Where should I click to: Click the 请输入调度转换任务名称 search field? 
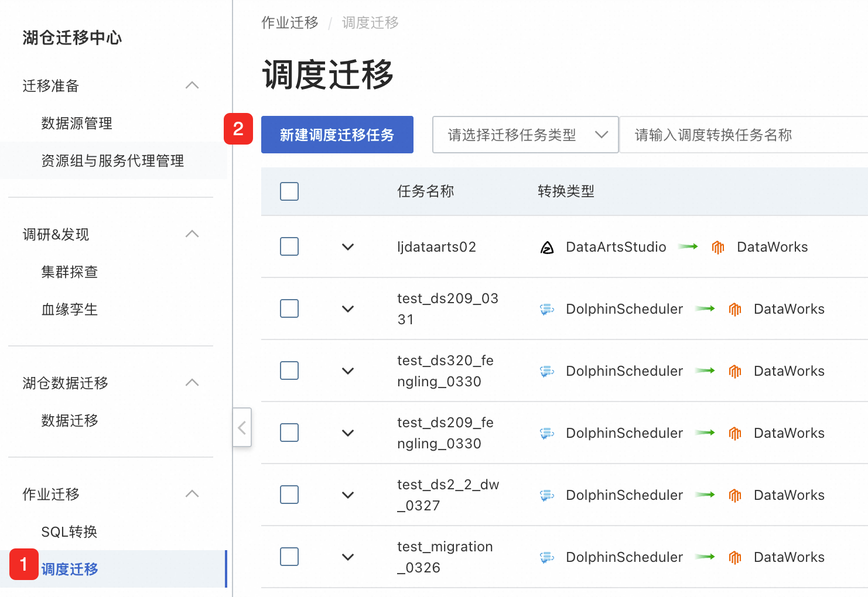coord(744,135)
